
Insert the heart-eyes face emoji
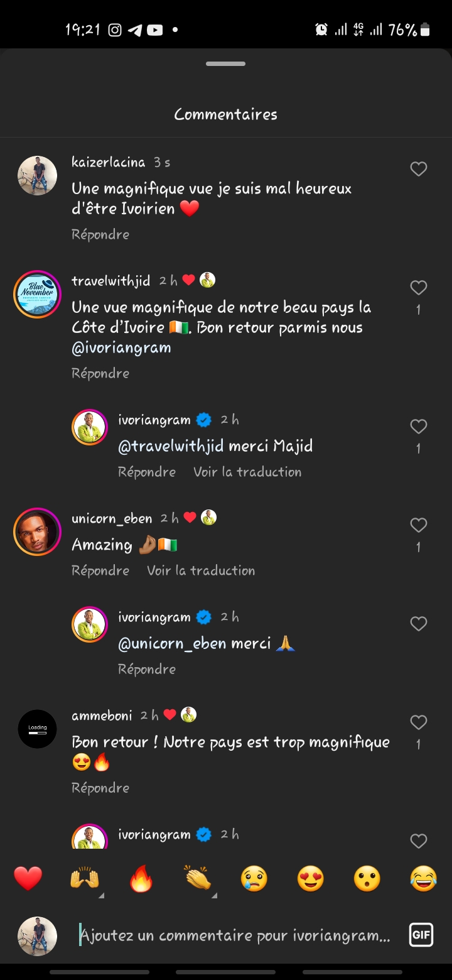(311, 878)
